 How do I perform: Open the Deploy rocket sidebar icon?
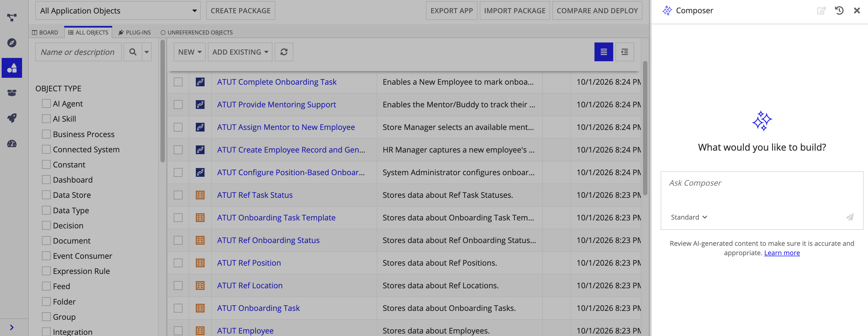tap(12, 118)
